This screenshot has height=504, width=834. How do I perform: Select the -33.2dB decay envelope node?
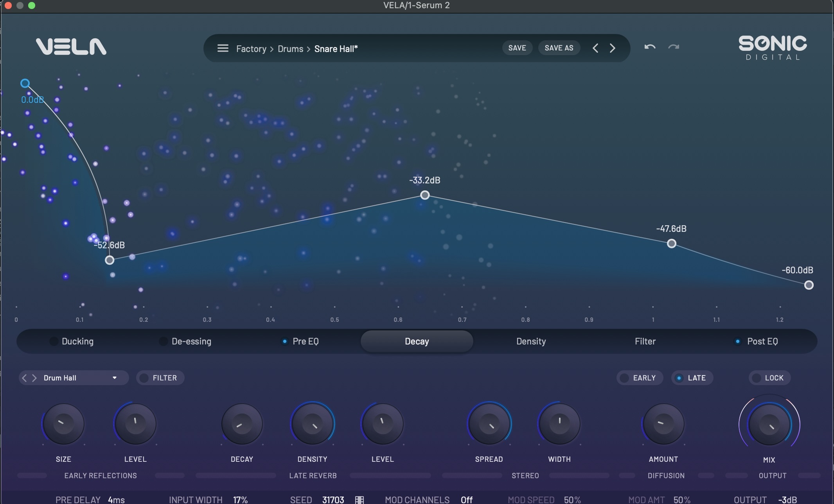point(425,195)
